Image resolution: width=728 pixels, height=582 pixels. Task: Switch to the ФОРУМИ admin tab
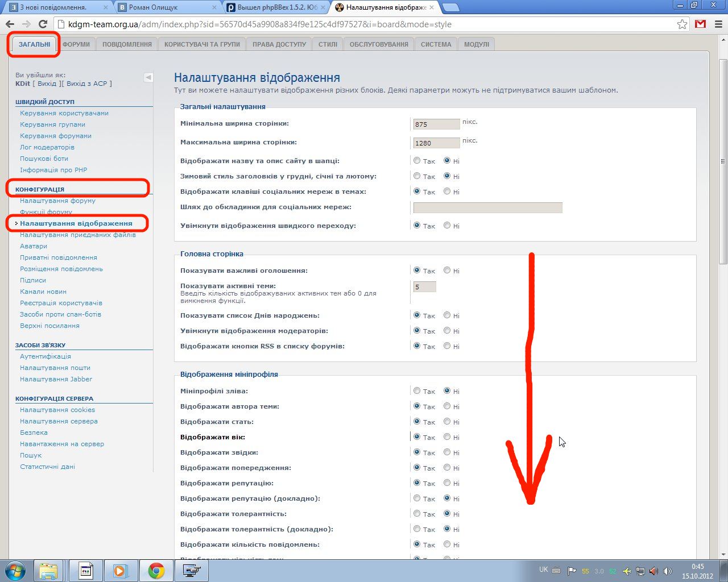pyautogui.click(x=76, y=44)
